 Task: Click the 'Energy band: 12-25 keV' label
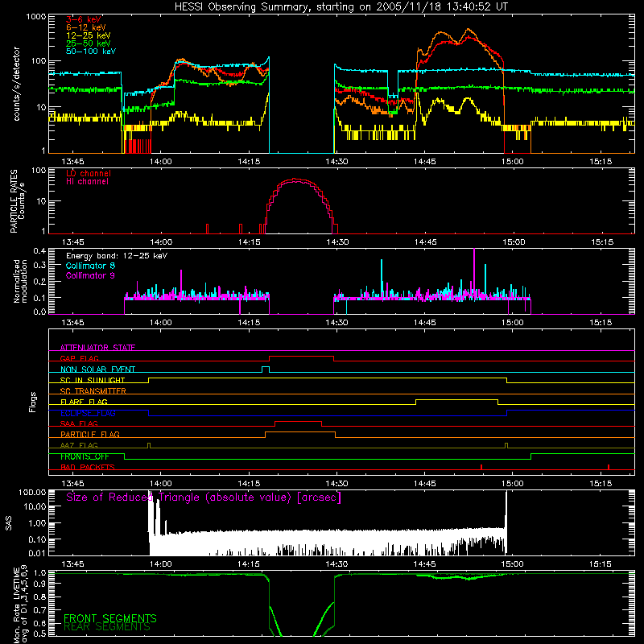tap(117, 256)
